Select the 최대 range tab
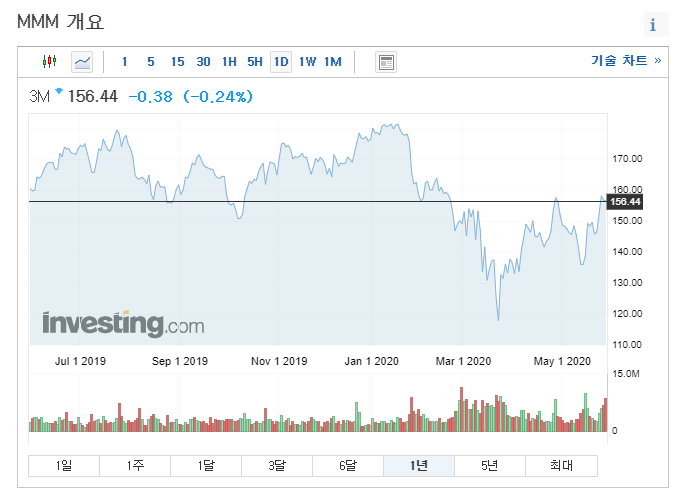The image size is (677, 500). pos(561,465)
